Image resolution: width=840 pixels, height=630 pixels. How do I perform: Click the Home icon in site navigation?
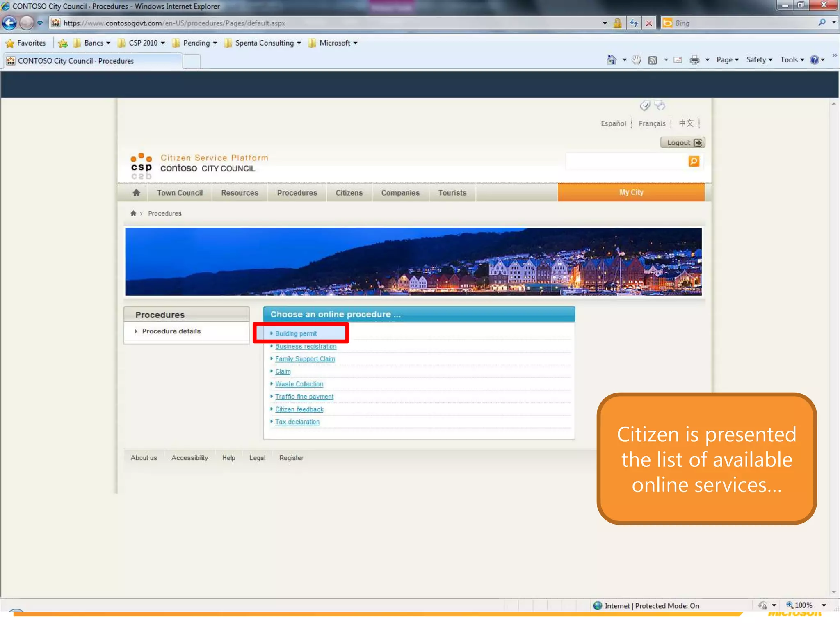pos(136,192)
